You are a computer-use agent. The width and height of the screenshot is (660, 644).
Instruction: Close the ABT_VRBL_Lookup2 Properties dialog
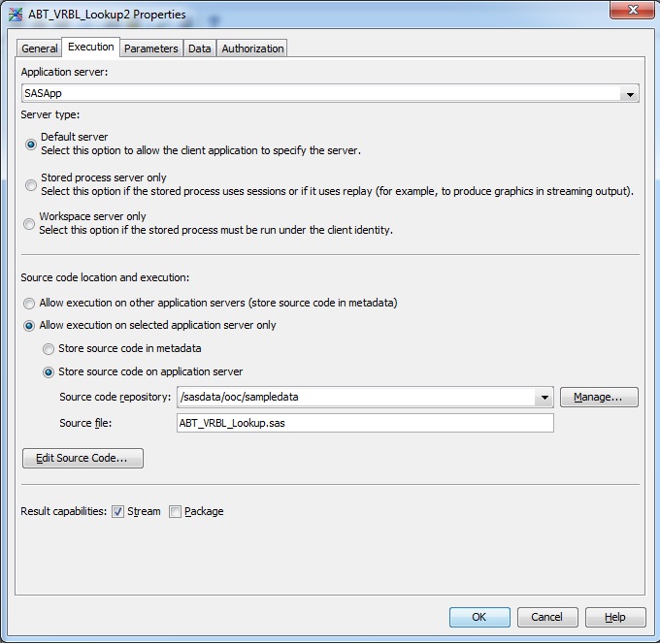[633, 10]
